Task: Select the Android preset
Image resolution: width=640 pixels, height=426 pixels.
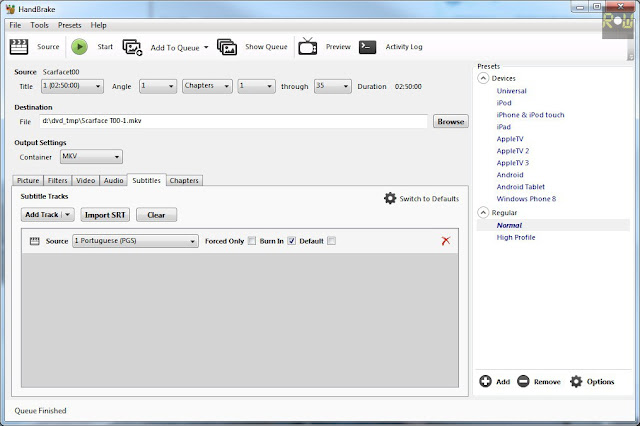Action: tap(510, 175)
